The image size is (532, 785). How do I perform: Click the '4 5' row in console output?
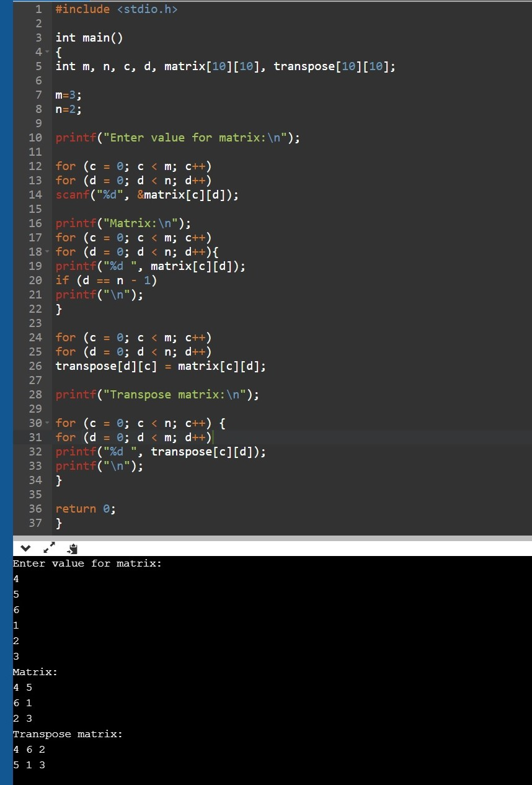pos(22,688)
